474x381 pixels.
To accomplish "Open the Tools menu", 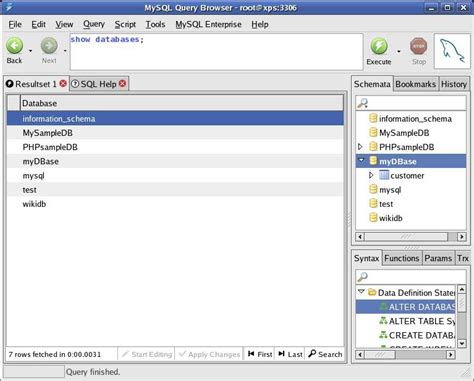I will (x=155, y=24).
